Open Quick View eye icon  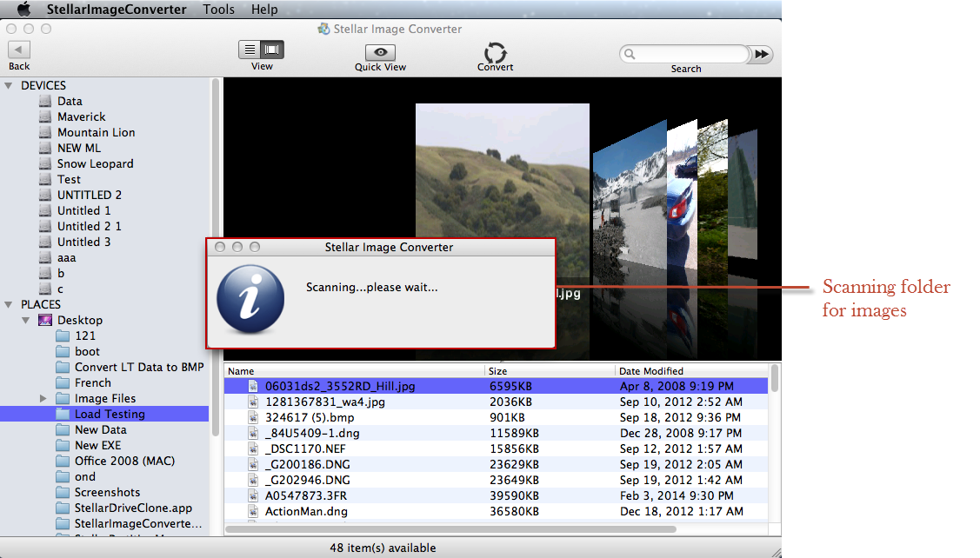tap(380, 52)
